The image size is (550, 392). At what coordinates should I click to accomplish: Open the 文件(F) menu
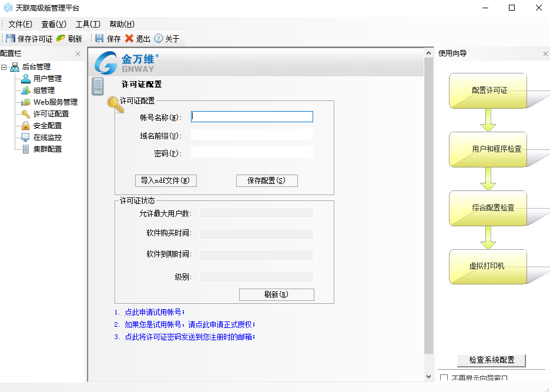[x=21, y=24]
